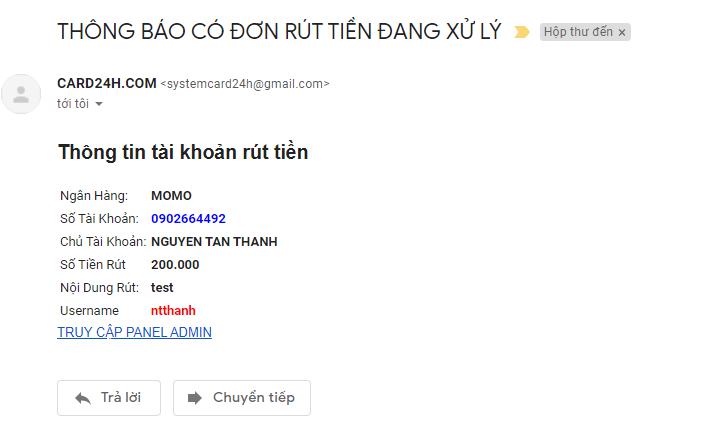Click the Trả lời reply arrow icon

(83, 398)
